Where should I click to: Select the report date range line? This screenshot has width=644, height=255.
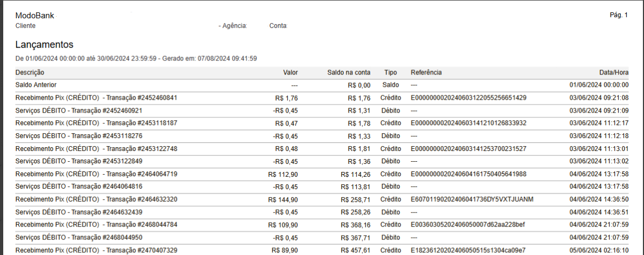pos(136,58)
